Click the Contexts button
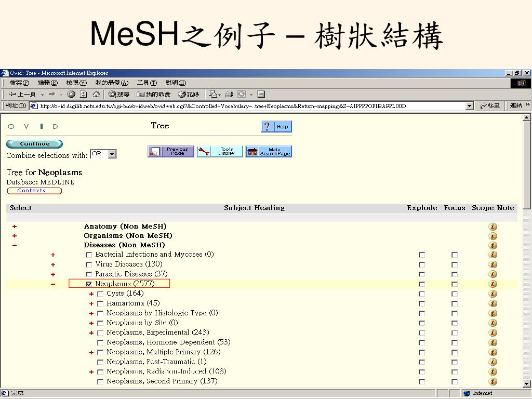532x399 pixels. click(x=34, y=191)
